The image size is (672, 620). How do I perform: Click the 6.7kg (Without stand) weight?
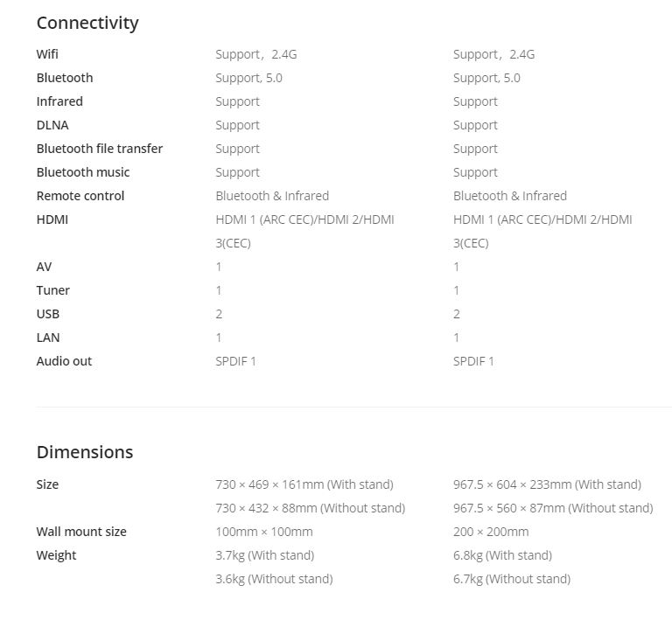512,579
